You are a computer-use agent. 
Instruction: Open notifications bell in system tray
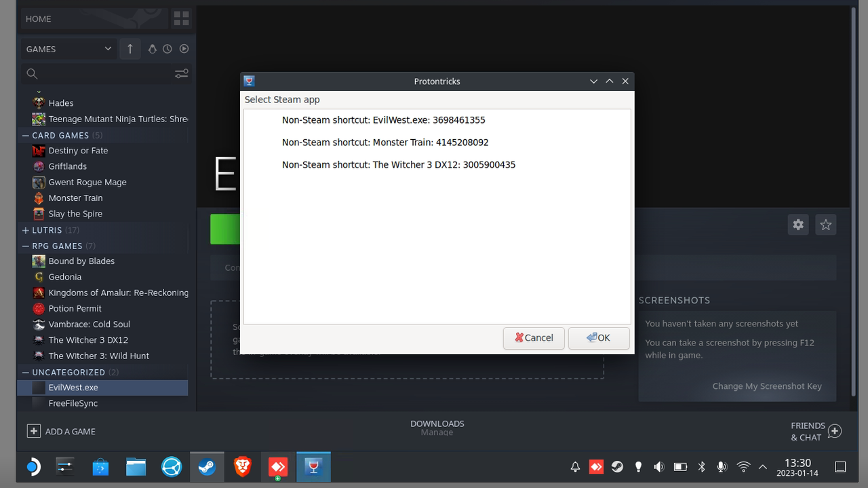click(575, 467)
